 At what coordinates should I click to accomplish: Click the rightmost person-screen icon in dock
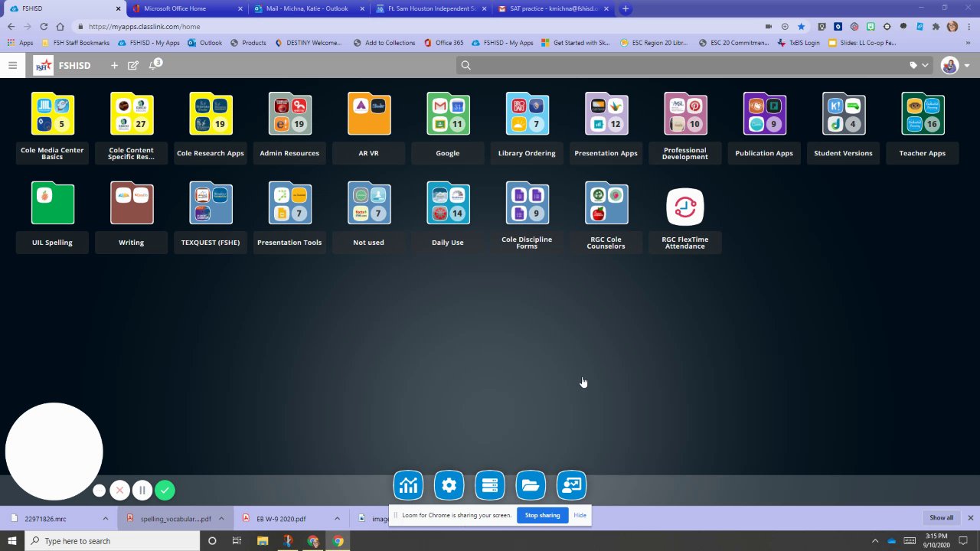coord(571,485)
